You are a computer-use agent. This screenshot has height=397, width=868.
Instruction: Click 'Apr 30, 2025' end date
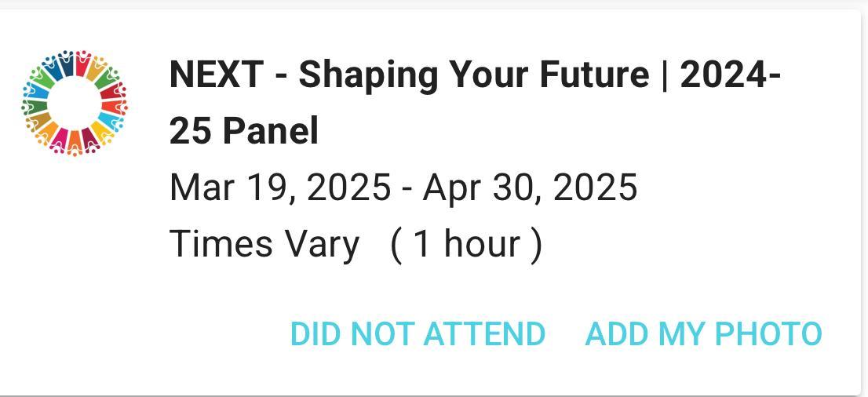click(x=530, y=188)
